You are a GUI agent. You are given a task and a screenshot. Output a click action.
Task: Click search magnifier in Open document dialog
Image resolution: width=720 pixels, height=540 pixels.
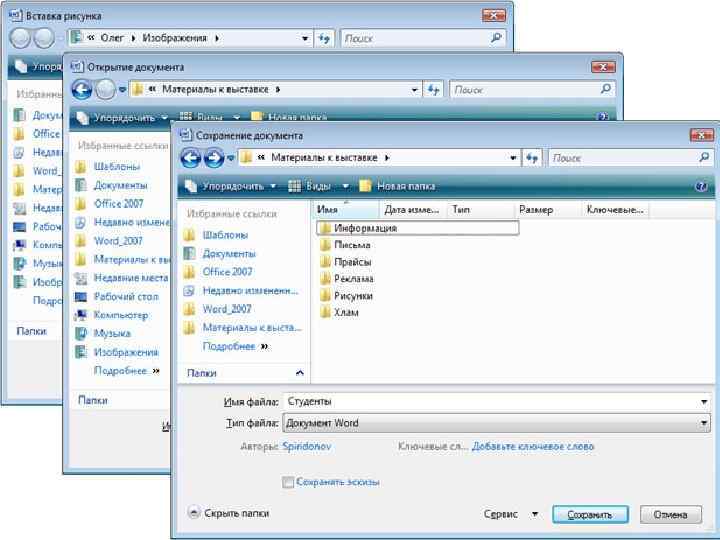pos(606,89)
